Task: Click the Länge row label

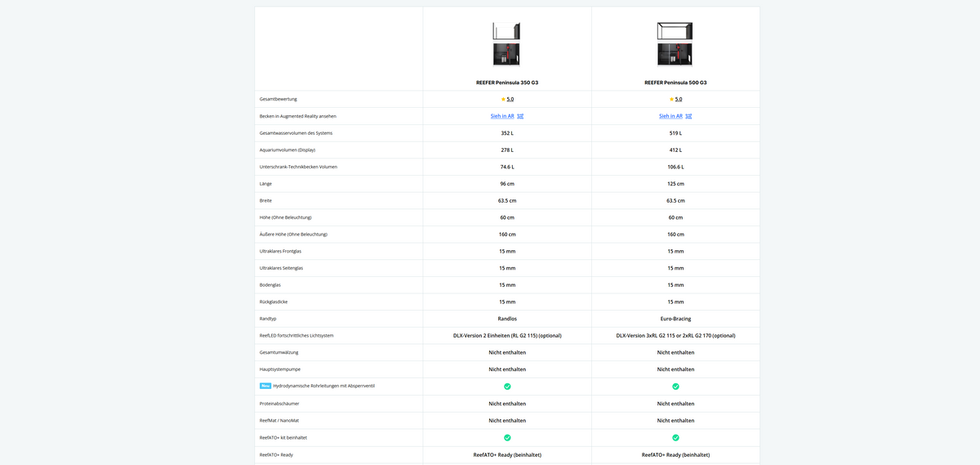Action: [265, 184]
